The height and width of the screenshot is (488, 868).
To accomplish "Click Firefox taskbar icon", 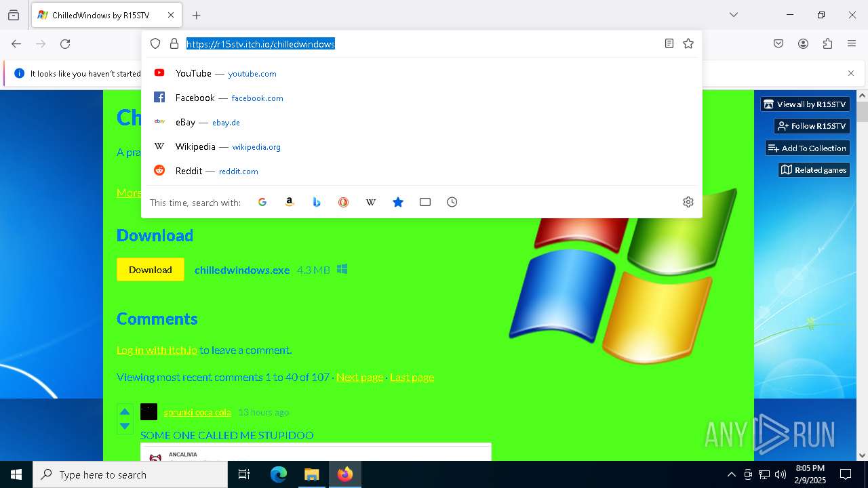I will pyautogui.click(x=345, y=474).
